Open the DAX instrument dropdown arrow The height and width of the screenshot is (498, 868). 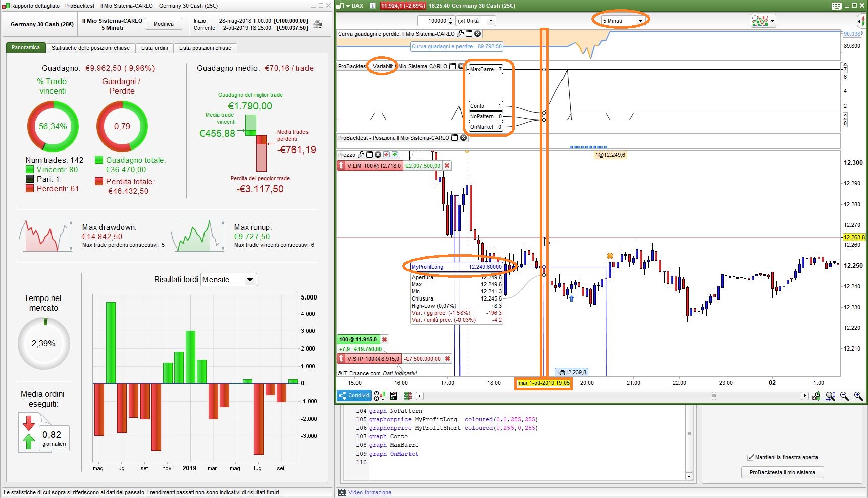(348, 6)
